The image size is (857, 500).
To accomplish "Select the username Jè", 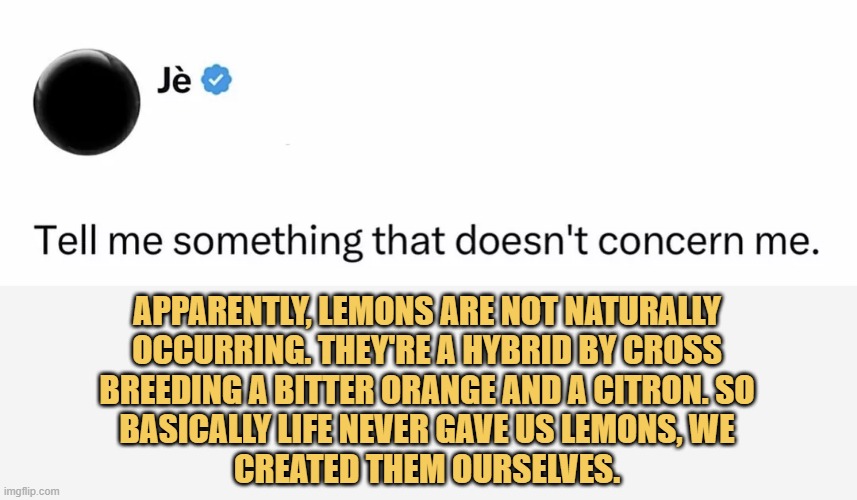I will [174, 80].
